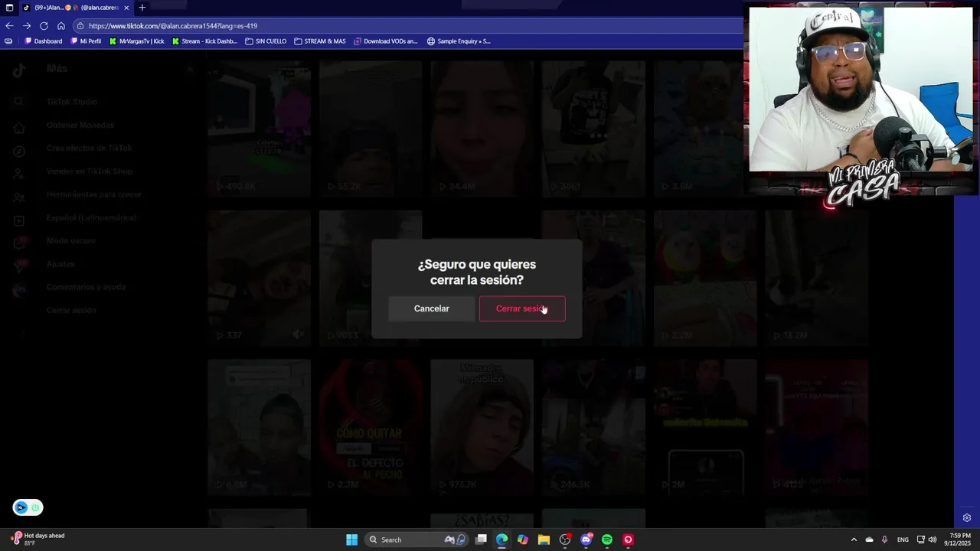980x551 pixels.
Task: Open Spotify from the taskbar
Action: coord(607,540)
